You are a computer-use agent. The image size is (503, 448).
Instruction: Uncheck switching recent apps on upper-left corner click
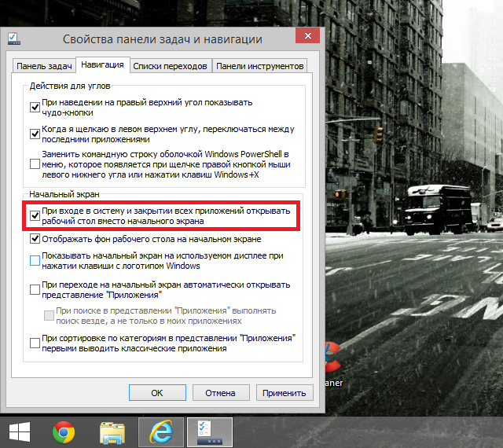[x=35, y=134]
